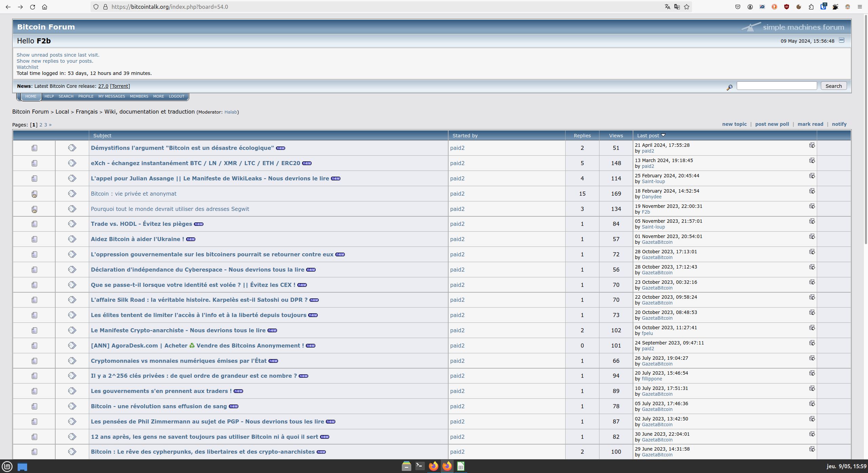Screen dimensions: 868x473
Task: Open Saint-loup profile in Trade vs. HODL row
Action: [653, 227]
